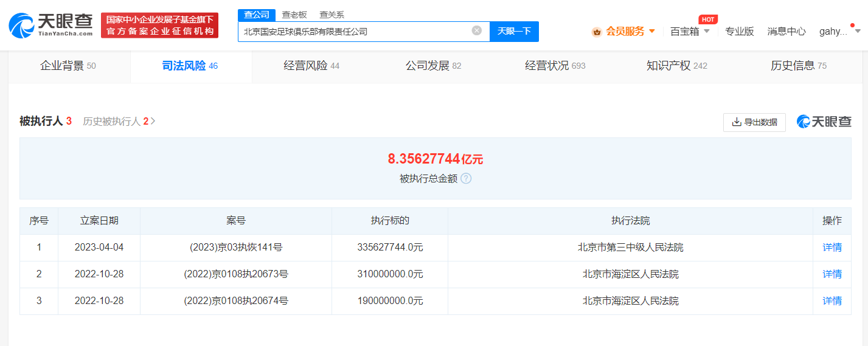Click 导出数据 export button

pos(754,122)
